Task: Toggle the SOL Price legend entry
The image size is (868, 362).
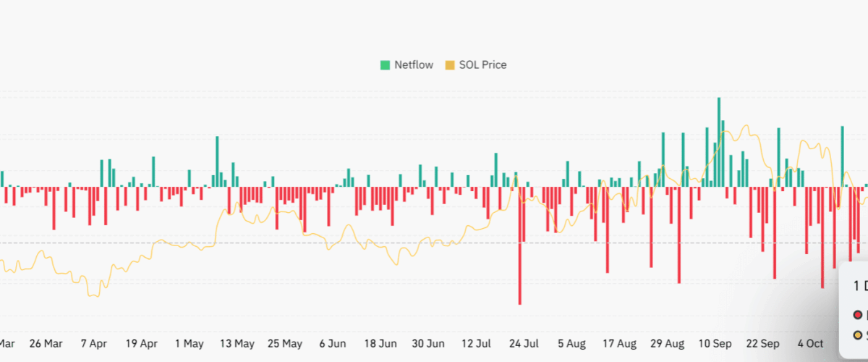Action: click(482, 65)
